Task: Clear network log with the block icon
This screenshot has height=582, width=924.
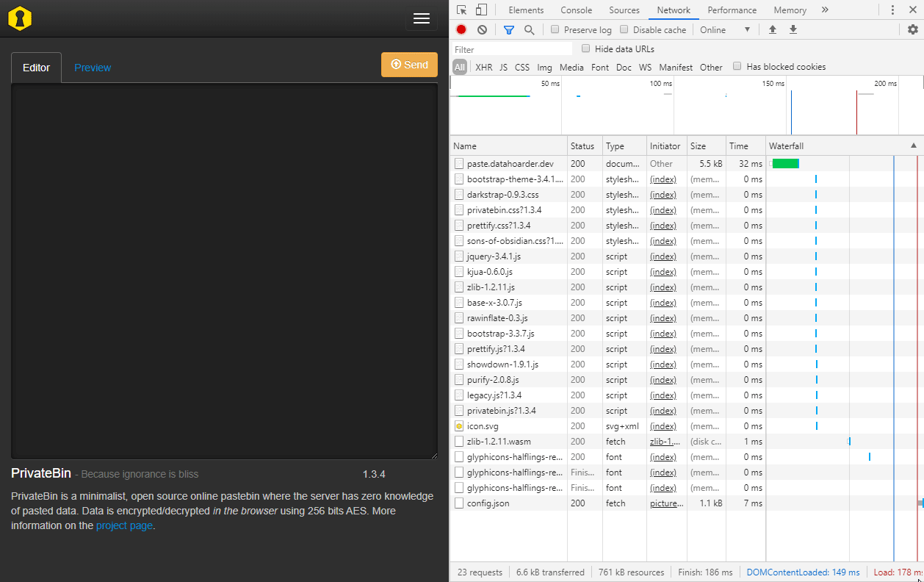Action: click(x=482, y=29)
